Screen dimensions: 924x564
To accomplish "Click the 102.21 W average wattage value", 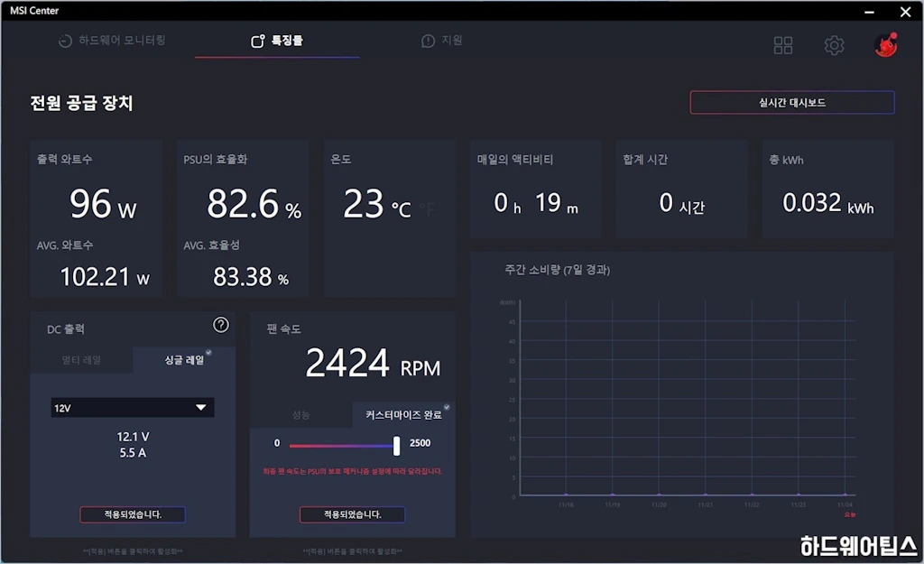I will pyautogui.click(x=105, y=277).
